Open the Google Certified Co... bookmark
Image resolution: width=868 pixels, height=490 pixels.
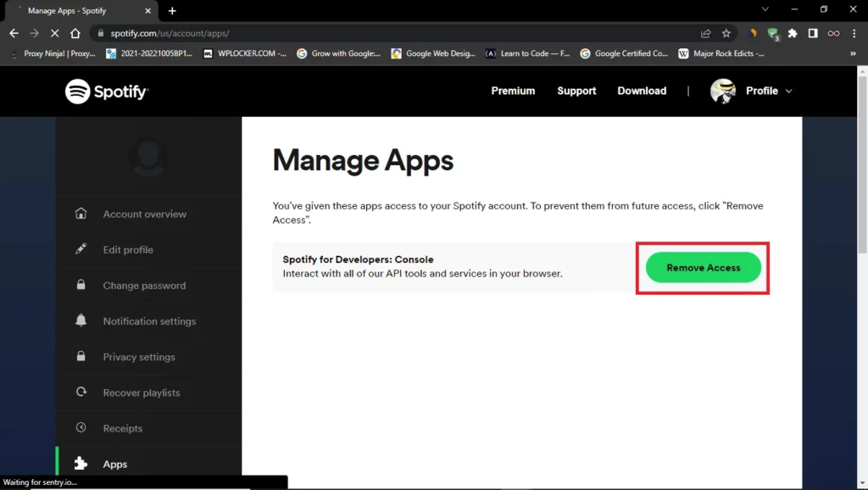(x=624, y=53)
